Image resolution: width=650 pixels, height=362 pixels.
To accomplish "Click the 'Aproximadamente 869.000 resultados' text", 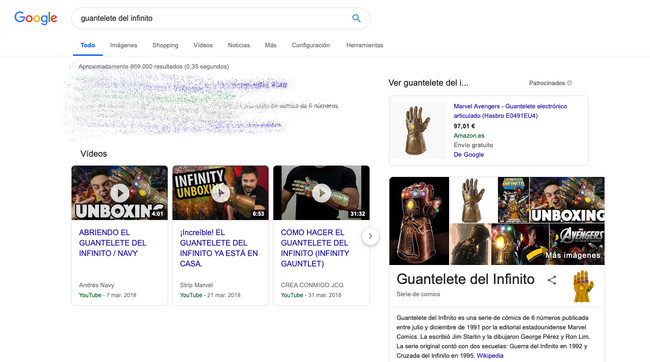I will coord(154,66).
